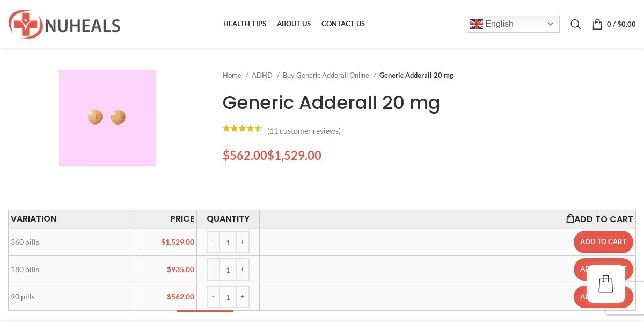Increase quantity for 180 pills
This screenshot has height=322, width=644.
tap(243, 269)
